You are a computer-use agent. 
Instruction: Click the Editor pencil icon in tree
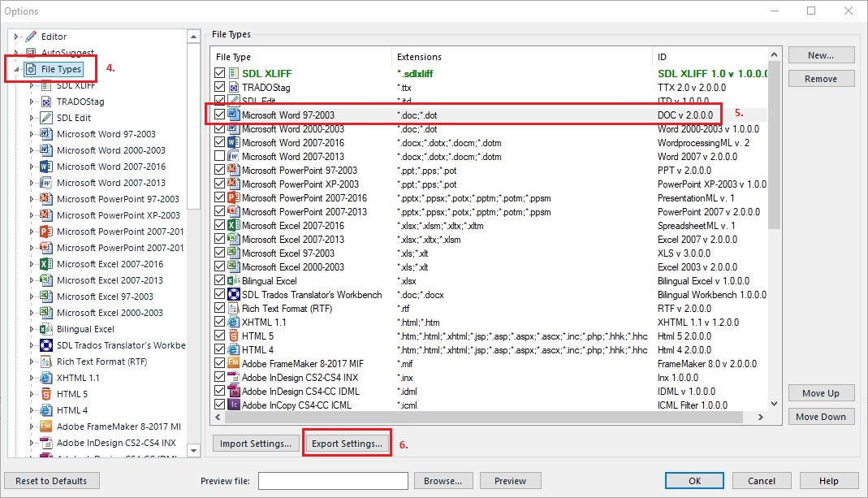(31, 37)
